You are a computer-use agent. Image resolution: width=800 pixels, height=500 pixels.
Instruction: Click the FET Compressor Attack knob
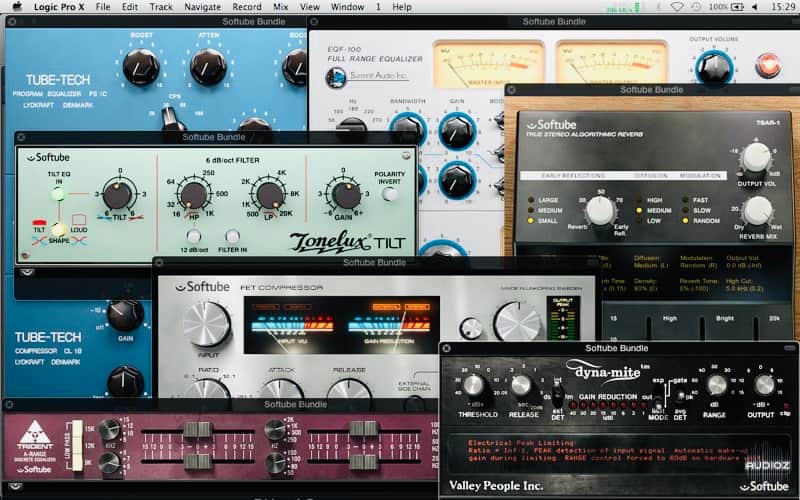281,390
